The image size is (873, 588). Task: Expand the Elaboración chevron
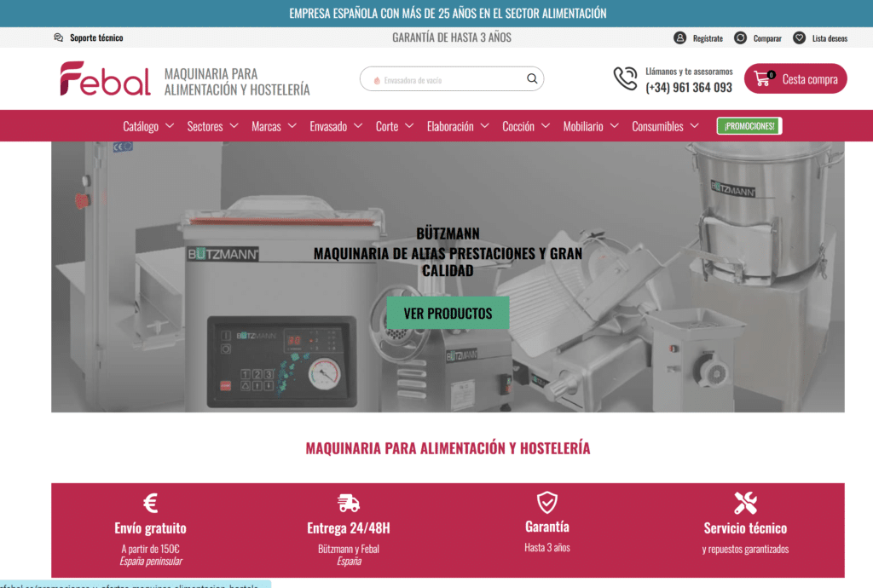click(x=485, y=126)
